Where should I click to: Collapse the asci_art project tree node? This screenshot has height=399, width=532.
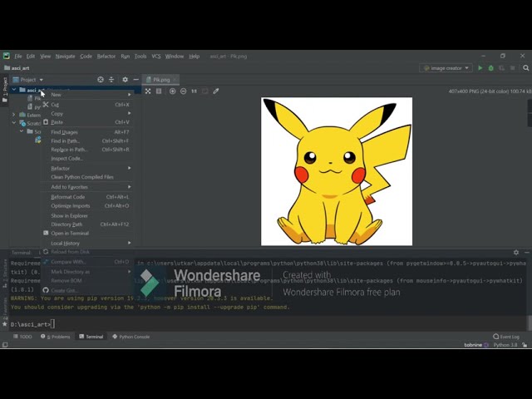[14, 90]
